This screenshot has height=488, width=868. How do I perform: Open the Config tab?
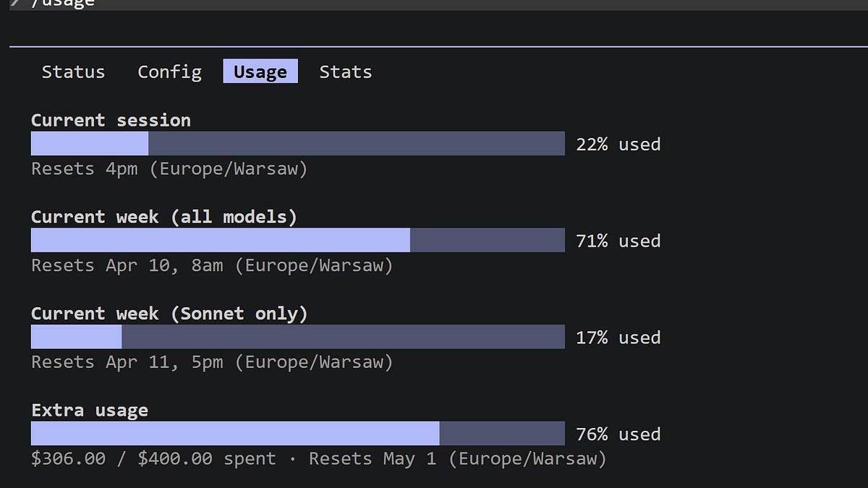click(x=169, y=72)
